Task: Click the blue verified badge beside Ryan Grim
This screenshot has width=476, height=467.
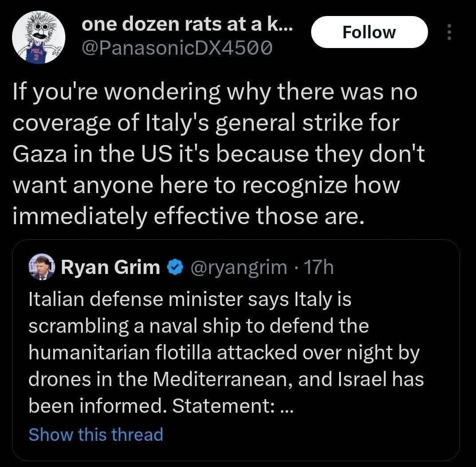Action: (x=173, y=267)
